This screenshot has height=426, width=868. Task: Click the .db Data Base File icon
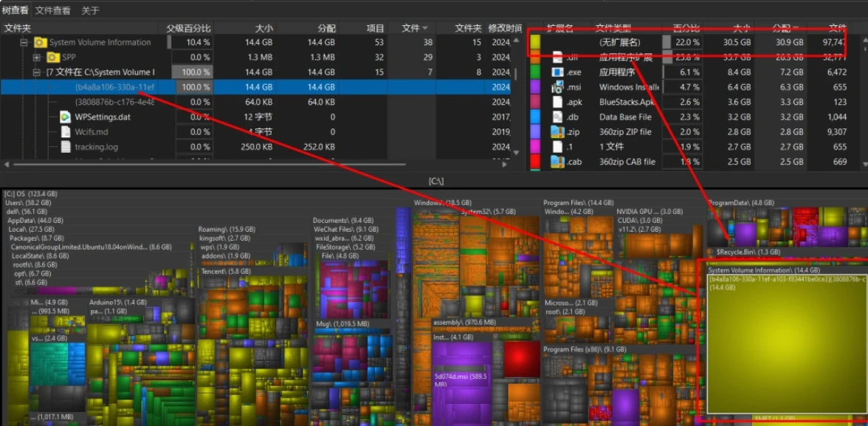[557, 117]
